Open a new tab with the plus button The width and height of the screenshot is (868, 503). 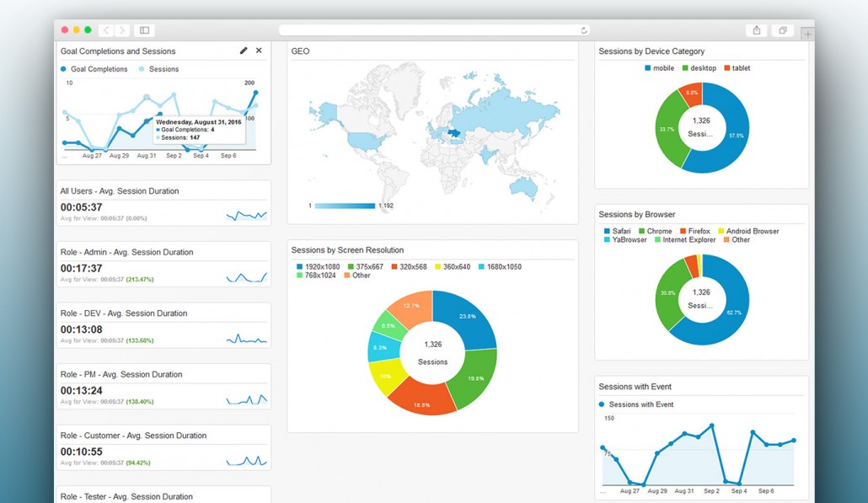[x=807, y=34]
